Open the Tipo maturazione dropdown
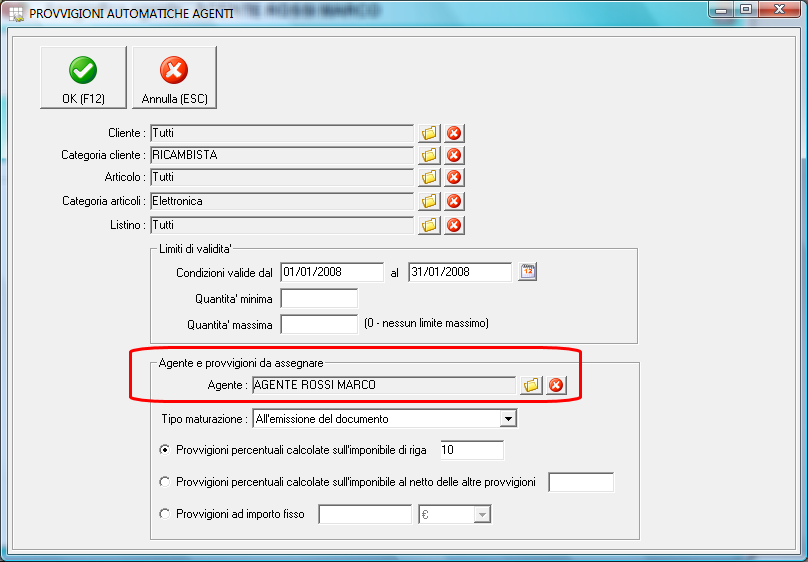The width and height of the screenshot is (808, 562). [x=508, y=419]
